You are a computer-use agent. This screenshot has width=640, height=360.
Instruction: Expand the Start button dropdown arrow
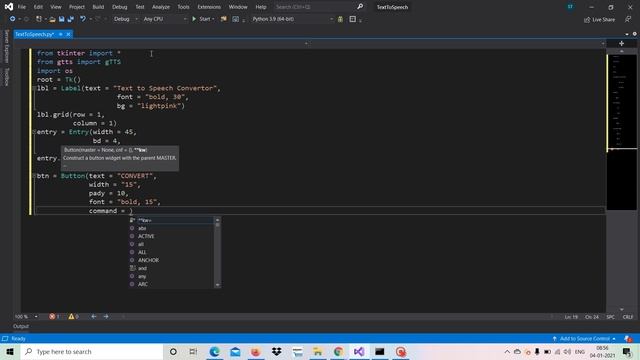pos(213,19)
